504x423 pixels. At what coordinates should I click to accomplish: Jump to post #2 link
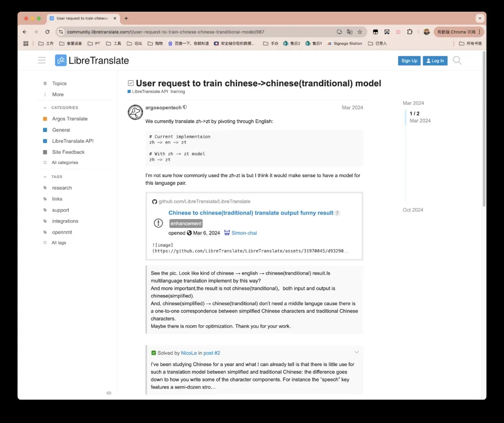pyautogui.click(x=212, y=353)
